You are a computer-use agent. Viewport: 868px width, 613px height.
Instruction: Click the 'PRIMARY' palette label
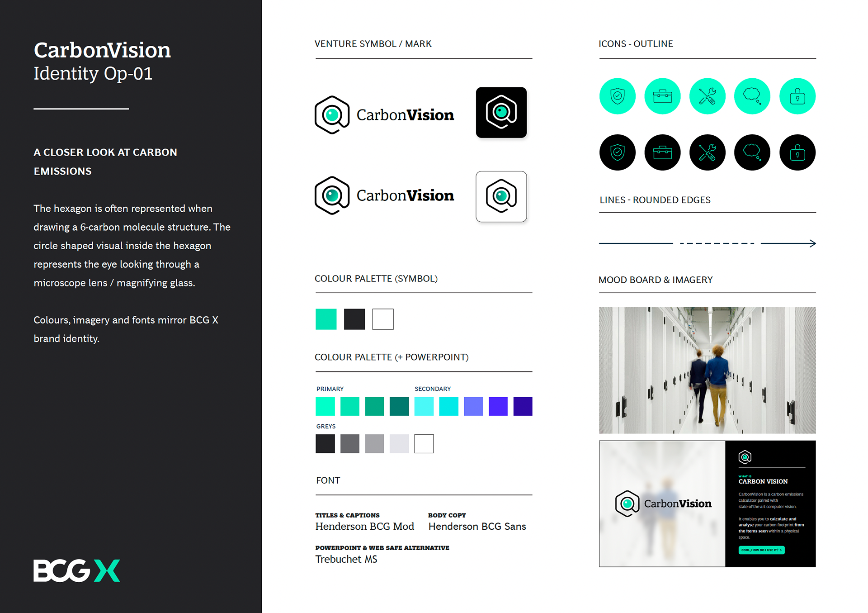coord(330,389)
